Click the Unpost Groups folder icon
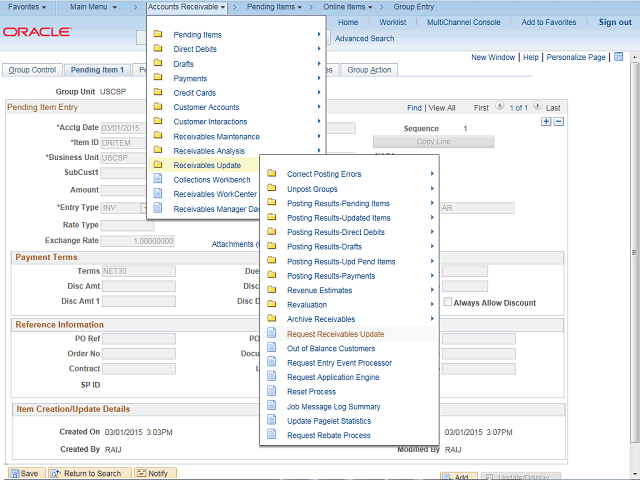Image resolution: width=640 pixels, height=480 pixels. click(272, 188)
